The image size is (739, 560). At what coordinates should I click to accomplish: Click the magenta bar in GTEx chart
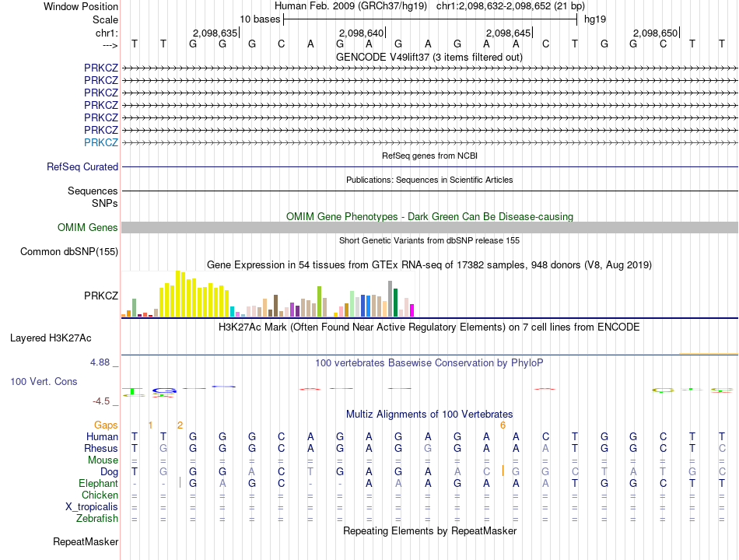click(412, 310)
